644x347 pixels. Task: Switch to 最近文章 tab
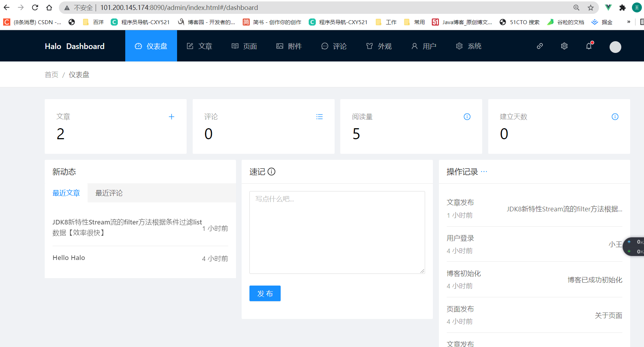tap(66, 193)
